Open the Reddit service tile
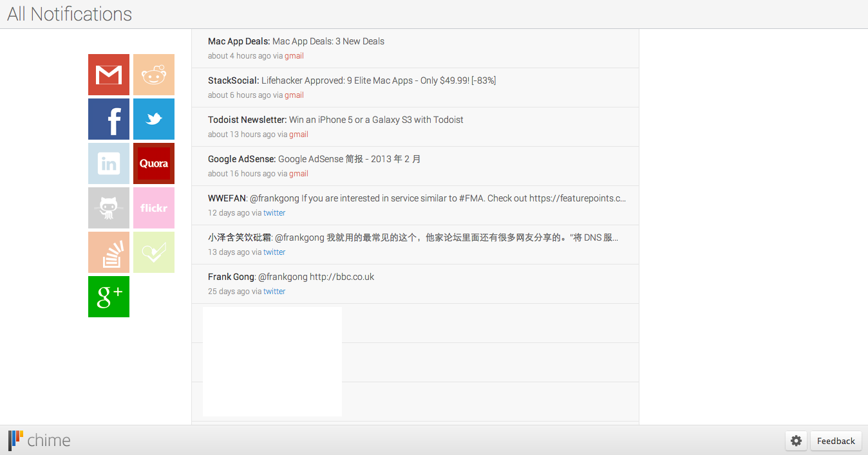This screenshot has height=455, width=868. click(x=154, y=75)
